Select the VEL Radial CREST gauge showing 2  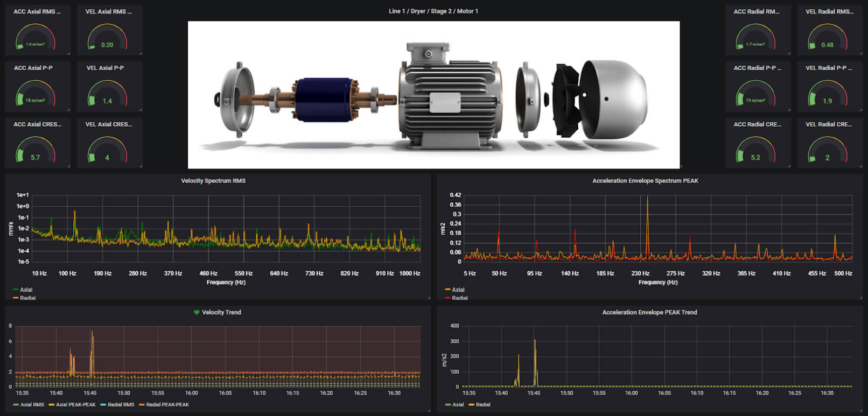827,150
